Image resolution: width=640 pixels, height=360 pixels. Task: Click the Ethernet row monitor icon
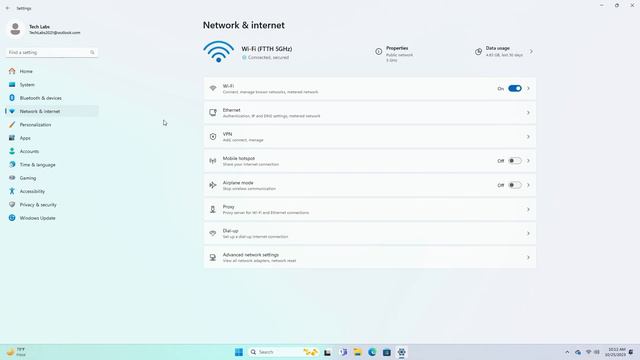[x=213, y=113]
